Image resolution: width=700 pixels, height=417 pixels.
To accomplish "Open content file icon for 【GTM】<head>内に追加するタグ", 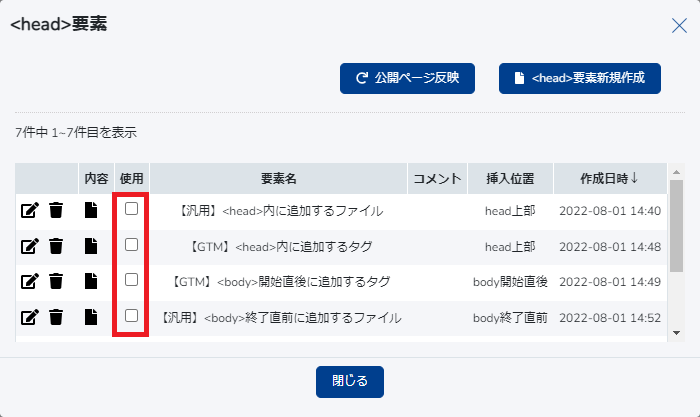I will [91, 246].
